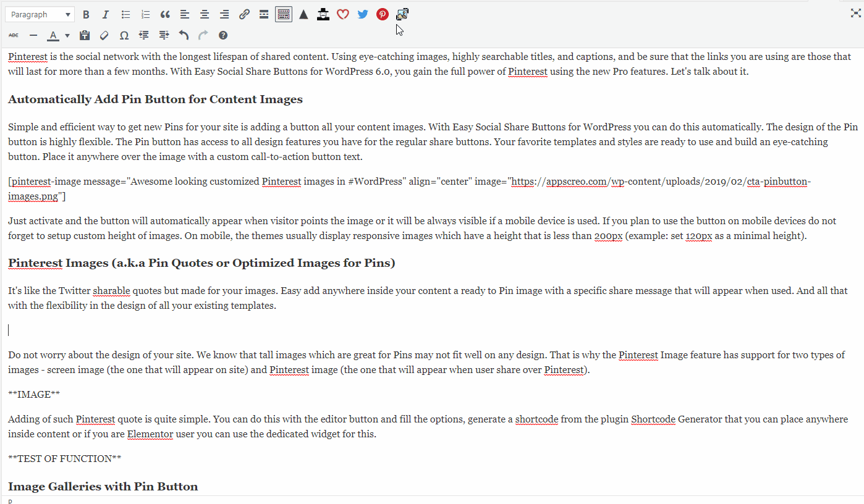Open the Paragraph format dropdown
Image resolution: width=864 pixels, height=504 pixels.
pyautogui.click(x=39, y=14)
